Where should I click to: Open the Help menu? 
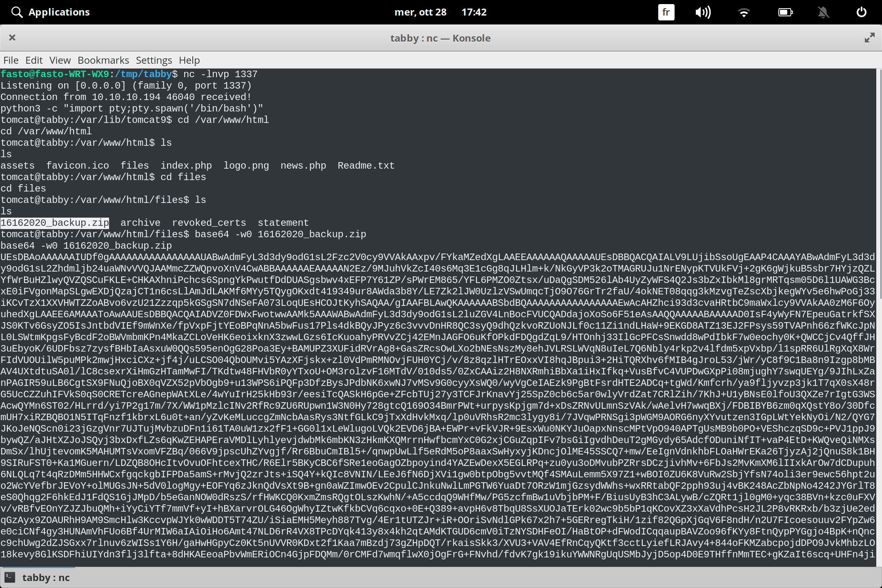coord(189,60)
